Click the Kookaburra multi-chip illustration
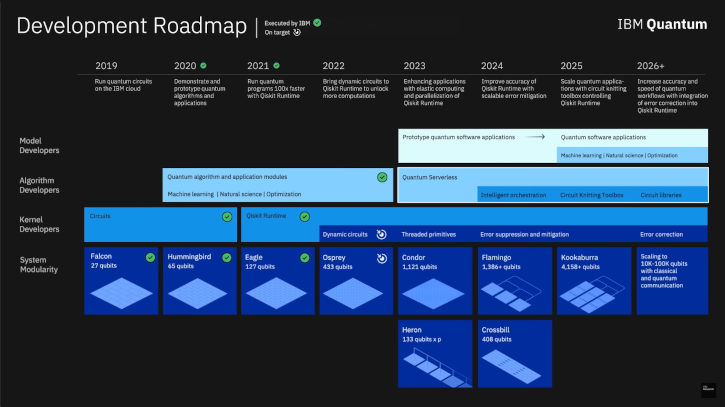This screenshot has height=407, width=725. coord(592,294)
